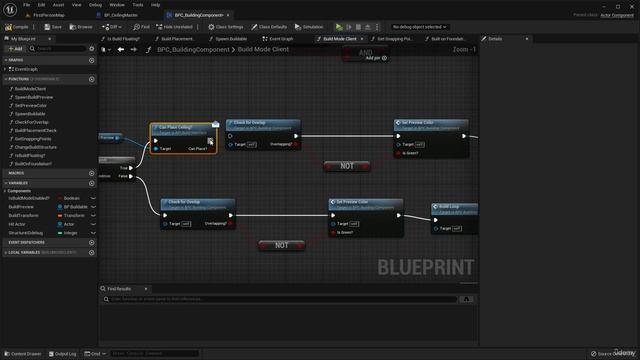Toggle visibility eye for IsBuildModeEnabled variable

93,198
